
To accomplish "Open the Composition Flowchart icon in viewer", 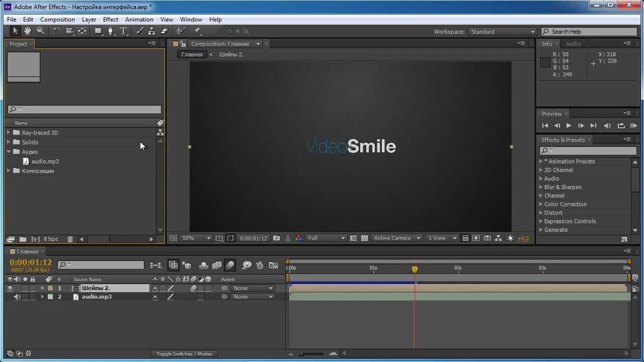I will (x=498, y=238).
